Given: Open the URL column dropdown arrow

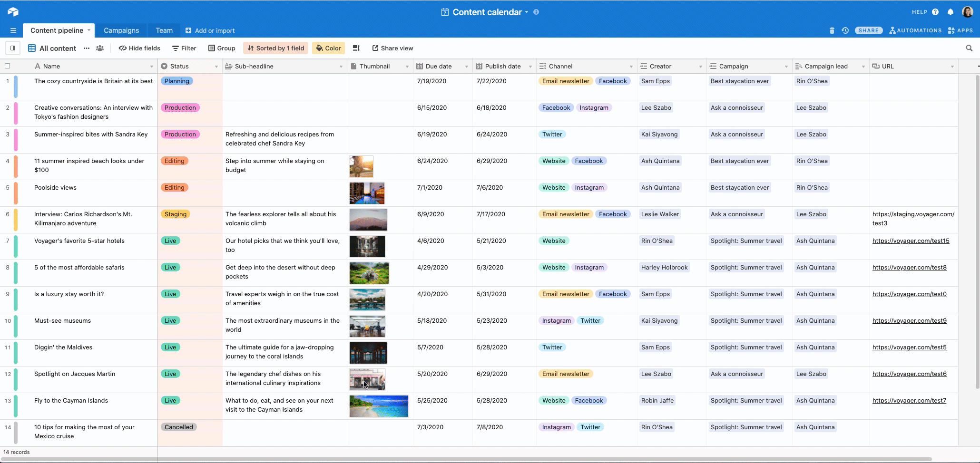Looking at the screenshot, I should [x=952, y=67].
